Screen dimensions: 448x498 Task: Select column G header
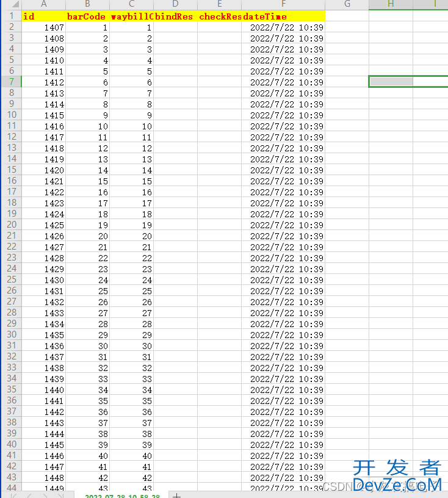pos(347,4)
